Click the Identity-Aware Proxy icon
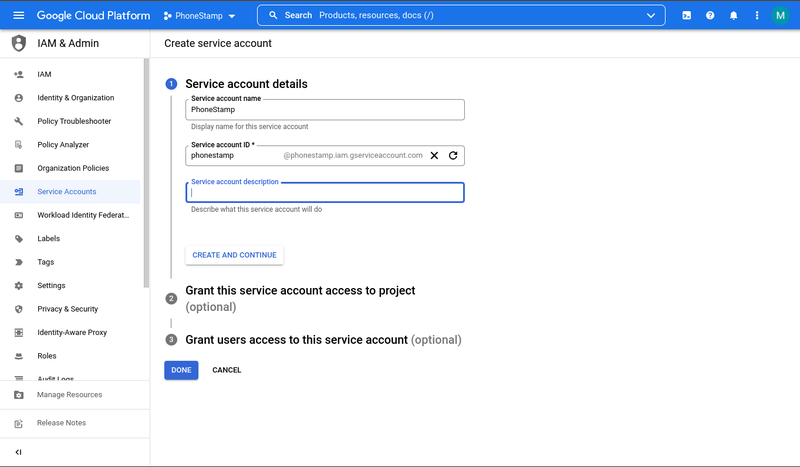This screenshot has width=800, height=467. [x=19, y=333]
